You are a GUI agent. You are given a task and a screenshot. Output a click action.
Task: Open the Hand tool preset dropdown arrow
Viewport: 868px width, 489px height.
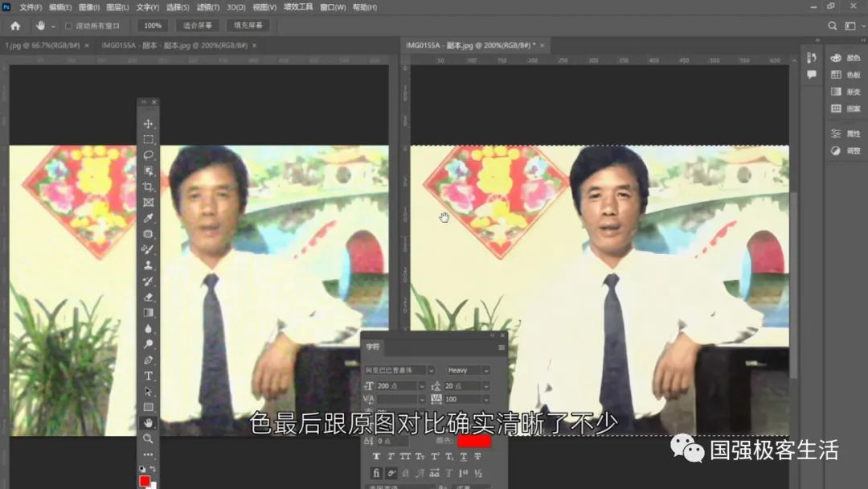[53, 26]
